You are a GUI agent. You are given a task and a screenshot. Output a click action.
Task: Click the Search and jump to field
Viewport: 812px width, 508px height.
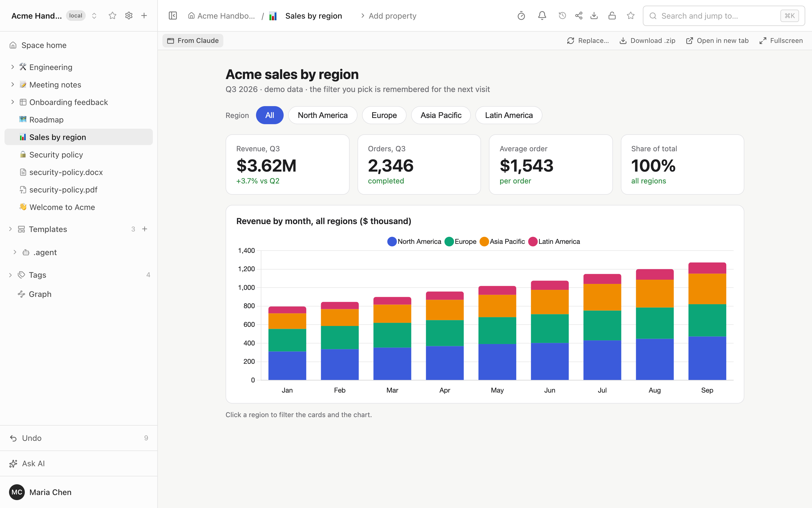pyautogui.click(x=723, y=16)
